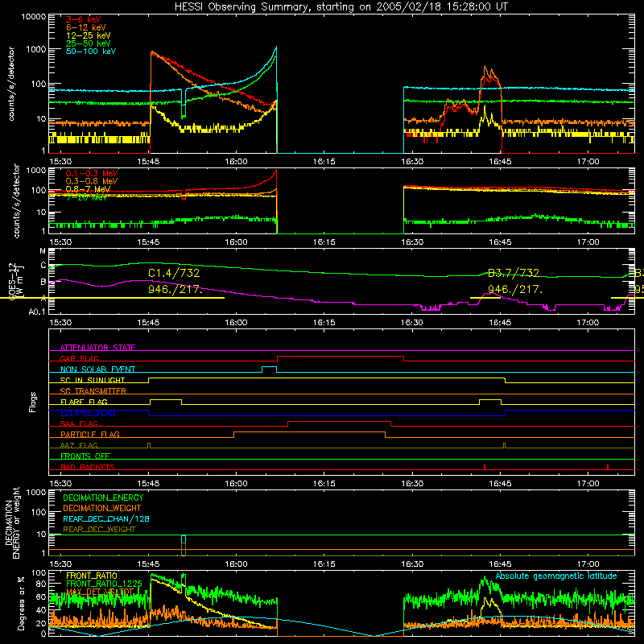Click the 16:15 tick under Flags panel
Viewport: 644px width, 644px height.
(x=324, y=484)
